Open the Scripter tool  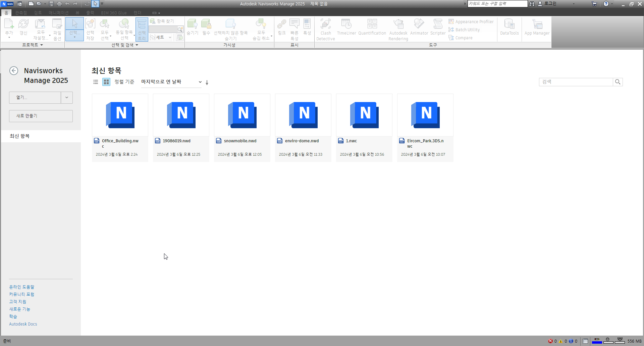[x=438, y=27]
